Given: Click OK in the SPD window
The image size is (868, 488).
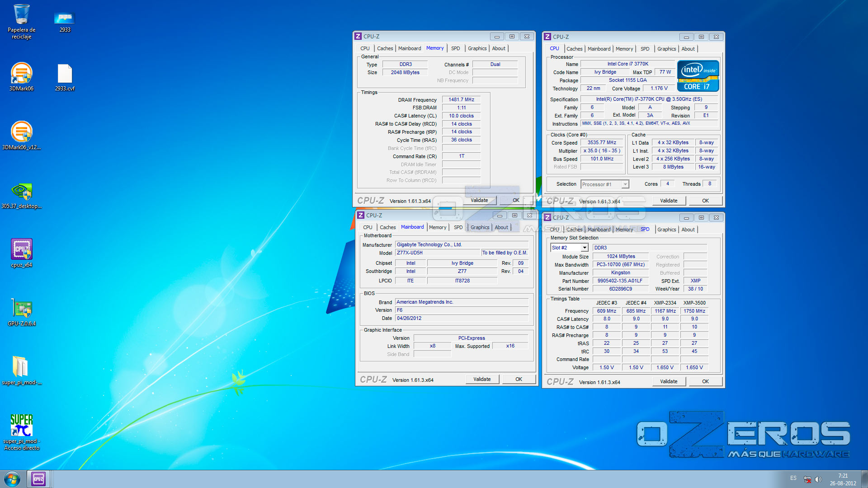Looking at the screenshot, I should point(705,381).
